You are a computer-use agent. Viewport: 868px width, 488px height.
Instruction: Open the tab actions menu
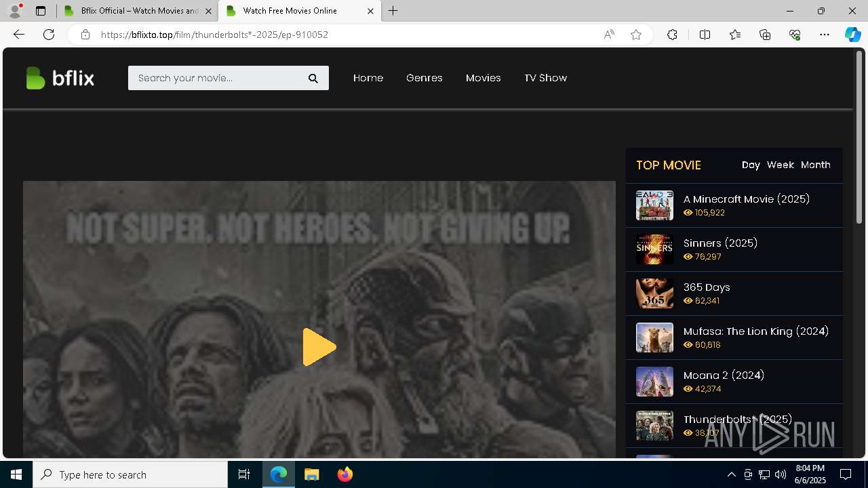coord(41,11)
